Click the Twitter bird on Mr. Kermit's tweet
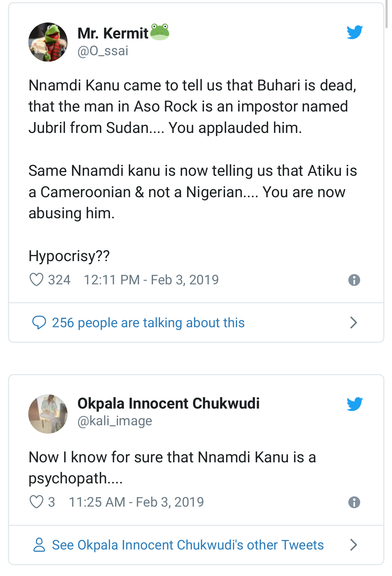The width and height of the screenshot is (392, 576). tap(355, 32)
